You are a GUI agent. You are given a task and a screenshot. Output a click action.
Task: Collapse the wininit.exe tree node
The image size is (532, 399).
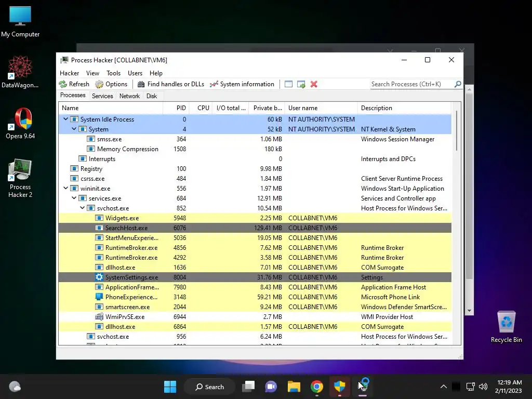(66, 188)
